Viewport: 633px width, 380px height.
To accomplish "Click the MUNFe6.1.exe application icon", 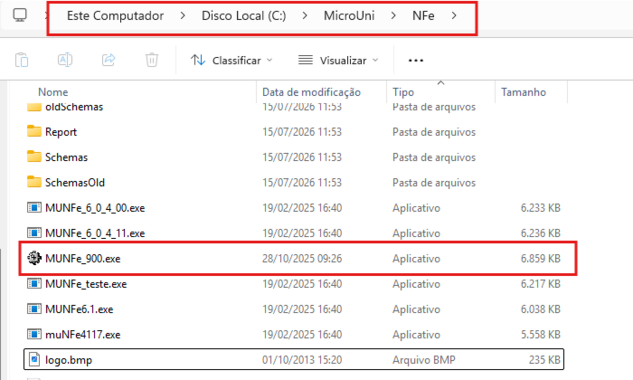I will coord(34,309).
